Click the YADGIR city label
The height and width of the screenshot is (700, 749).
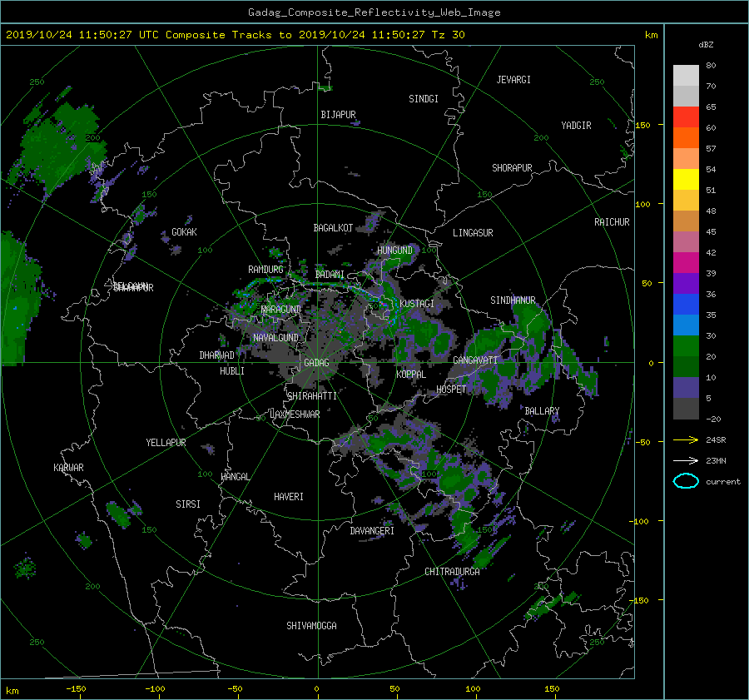576,126
